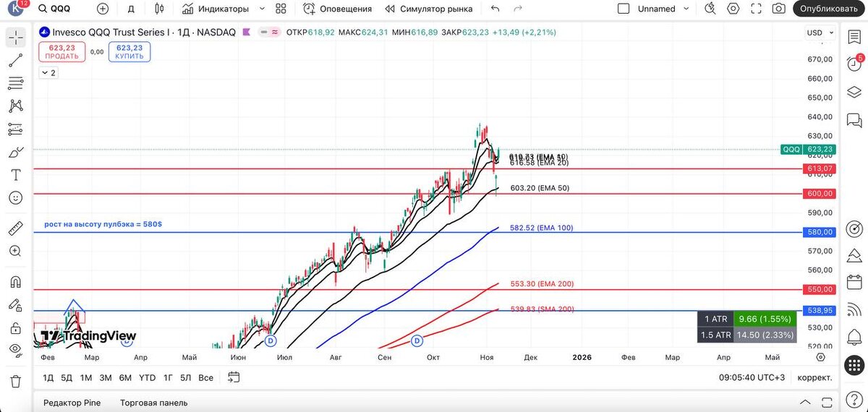The height and width of the screenshot is (412, 868).
Task: Hide all drawings with the eye icon
Action: point(15,350)
